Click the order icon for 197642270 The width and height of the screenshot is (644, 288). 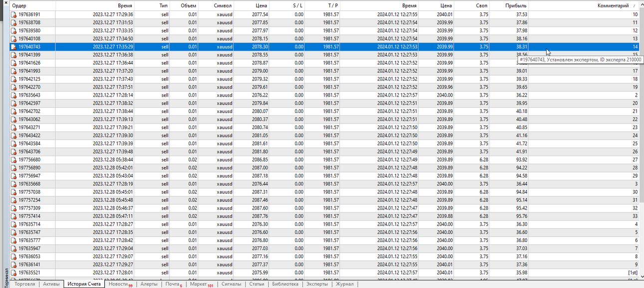point(14,86)
